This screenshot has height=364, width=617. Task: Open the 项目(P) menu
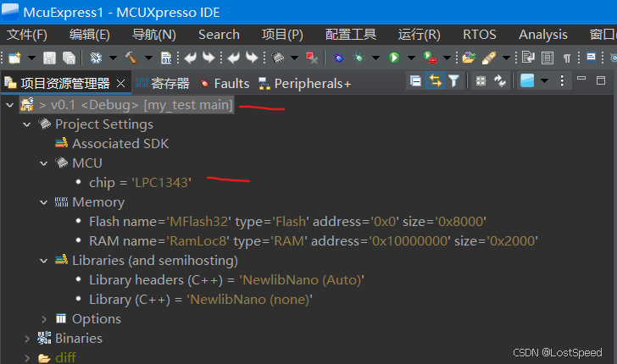tap(282, 35)
